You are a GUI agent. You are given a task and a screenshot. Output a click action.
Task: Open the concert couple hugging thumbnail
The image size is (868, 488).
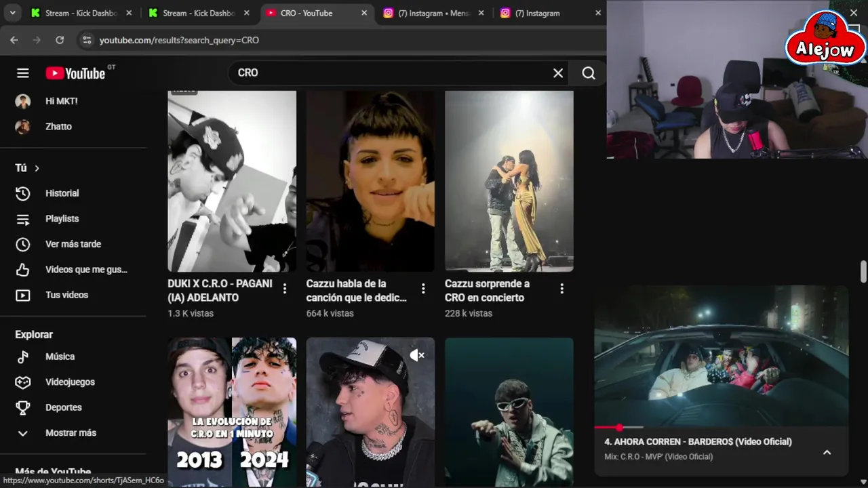click(509, 181)
